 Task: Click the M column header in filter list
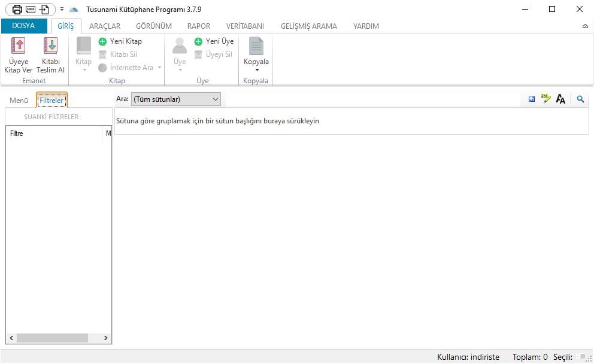click(x=107, y=134)
